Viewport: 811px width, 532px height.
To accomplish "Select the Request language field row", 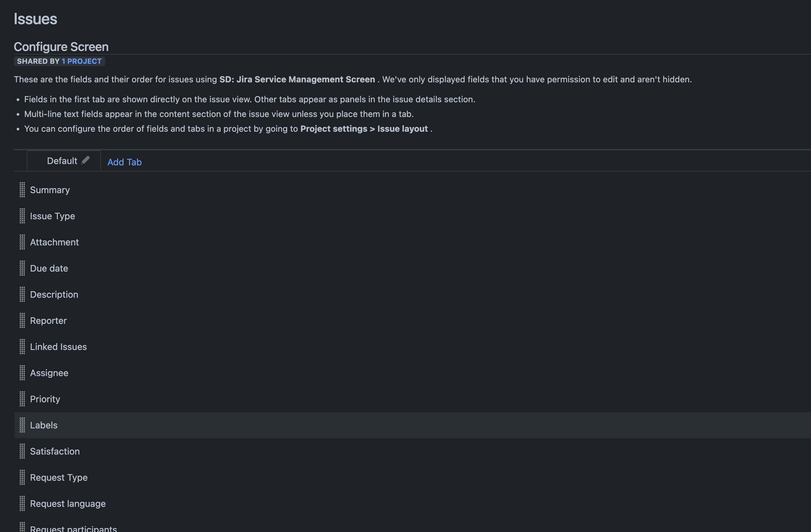I will pyautogui.click(x=412, y=504).
